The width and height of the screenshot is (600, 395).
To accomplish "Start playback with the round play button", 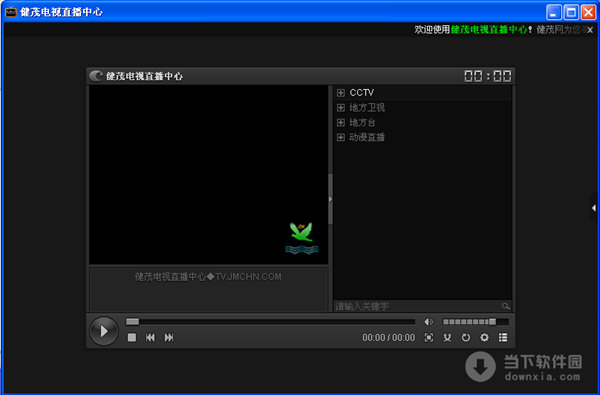I will (104, 331).
